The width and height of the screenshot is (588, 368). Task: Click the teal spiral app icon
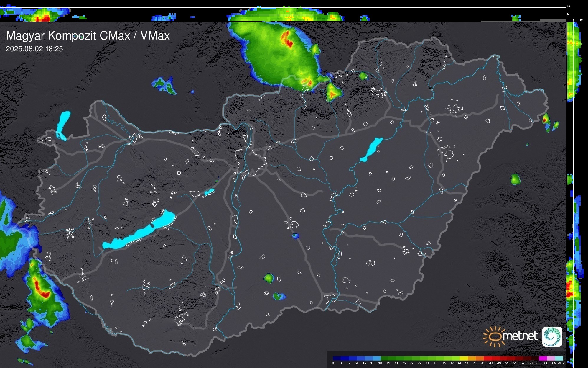552,336
